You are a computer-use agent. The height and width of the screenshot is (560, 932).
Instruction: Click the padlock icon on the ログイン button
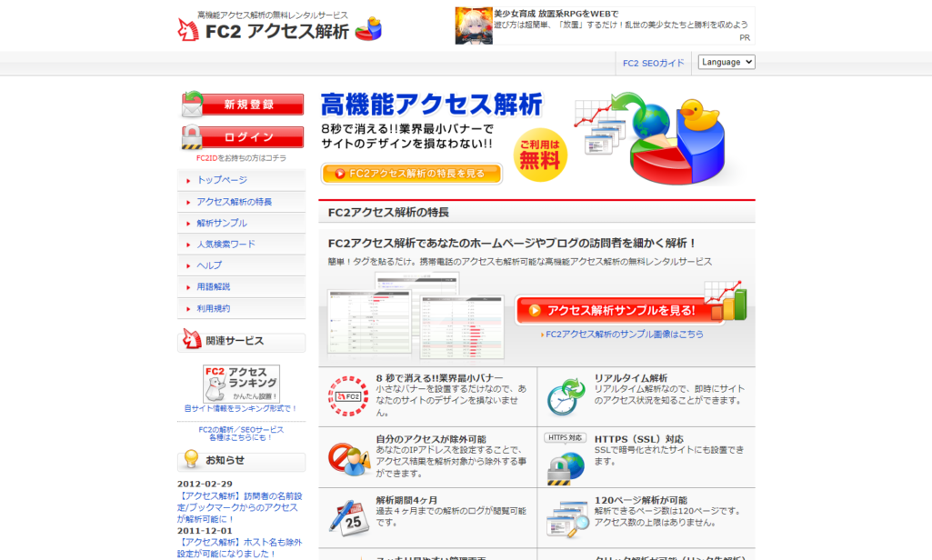(x=192, y=137)
